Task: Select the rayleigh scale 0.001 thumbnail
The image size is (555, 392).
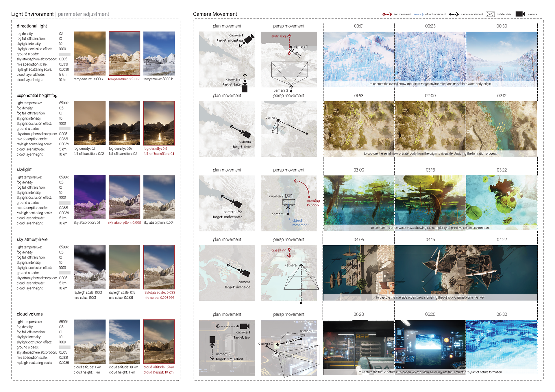Action: [90, 267]
